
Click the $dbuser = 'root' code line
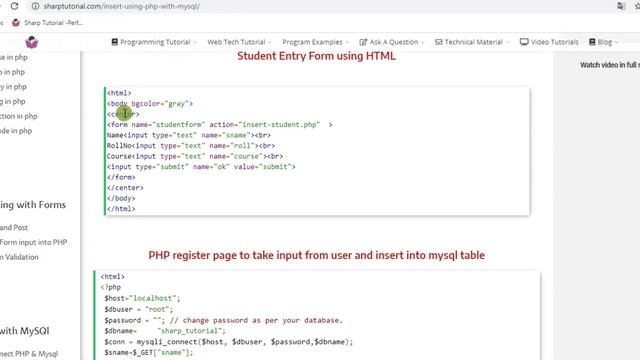[x=139, y=309]
